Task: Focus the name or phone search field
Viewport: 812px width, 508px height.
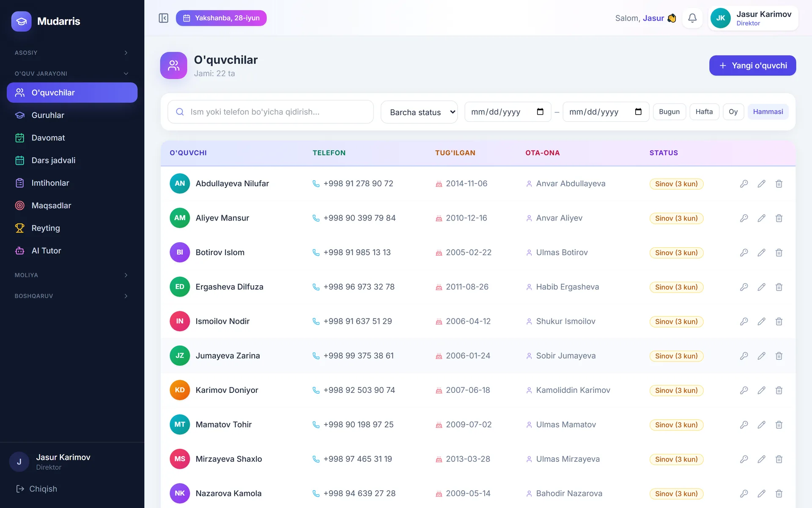Action: click(271, 112)
